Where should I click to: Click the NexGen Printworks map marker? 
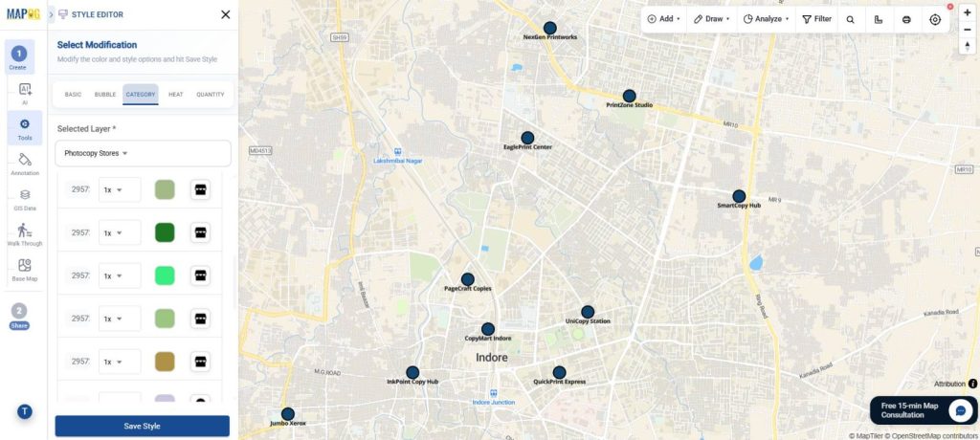pyautogui.click(x=550, y=28)
